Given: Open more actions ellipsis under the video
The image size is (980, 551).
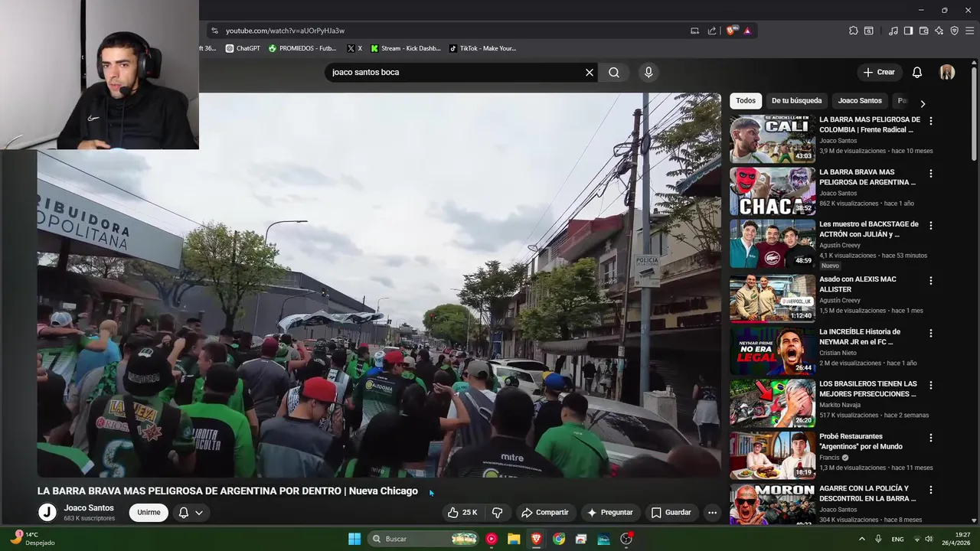Looking at the screenshot, I should click(712, 513).
